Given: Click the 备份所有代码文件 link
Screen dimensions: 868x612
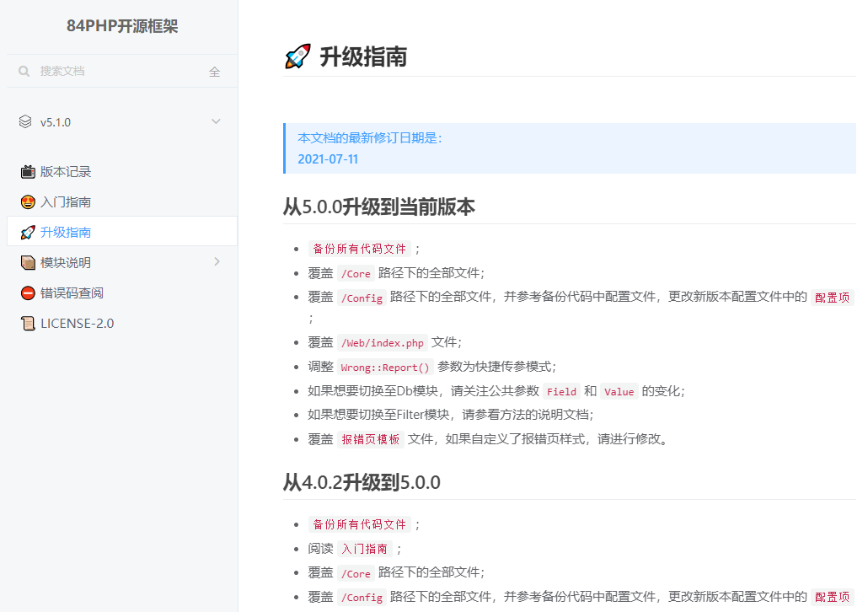Looking at the screenshot, I should pos(361,248).
